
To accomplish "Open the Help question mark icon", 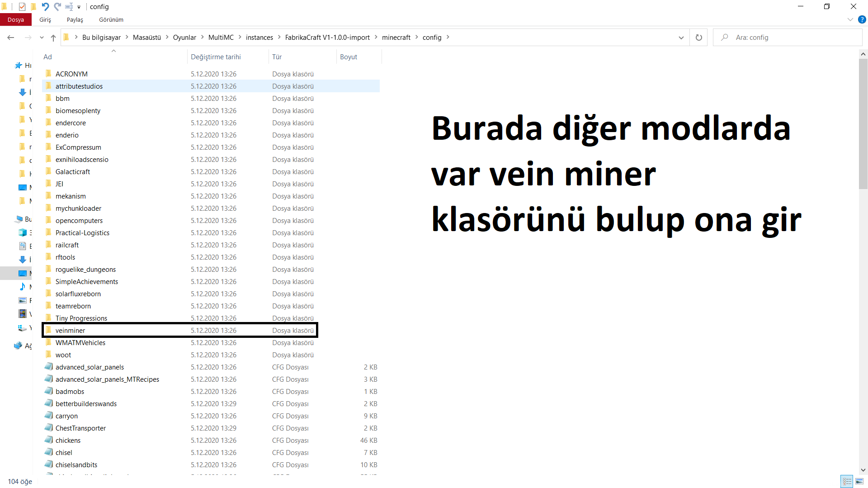I will (x=862, y=19).
